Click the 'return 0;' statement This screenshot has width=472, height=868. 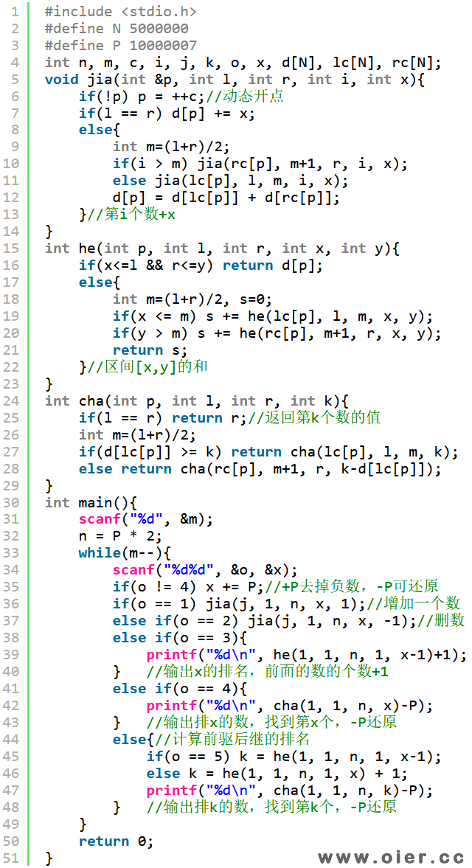point(117,841)
